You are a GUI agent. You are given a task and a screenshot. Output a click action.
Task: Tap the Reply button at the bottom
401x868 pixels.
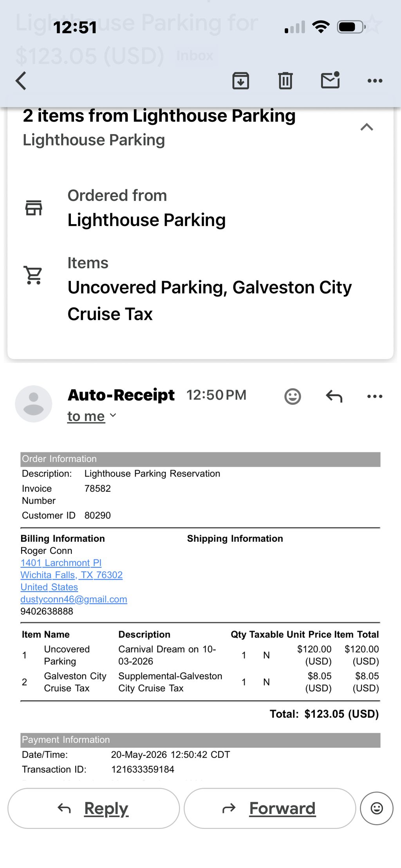click(x=94, y=808)
